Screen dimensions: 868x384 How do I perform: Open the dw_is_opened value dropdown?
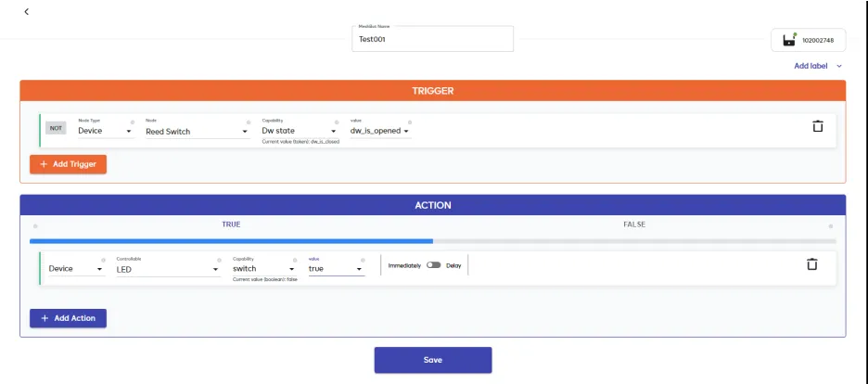point(379,132)
